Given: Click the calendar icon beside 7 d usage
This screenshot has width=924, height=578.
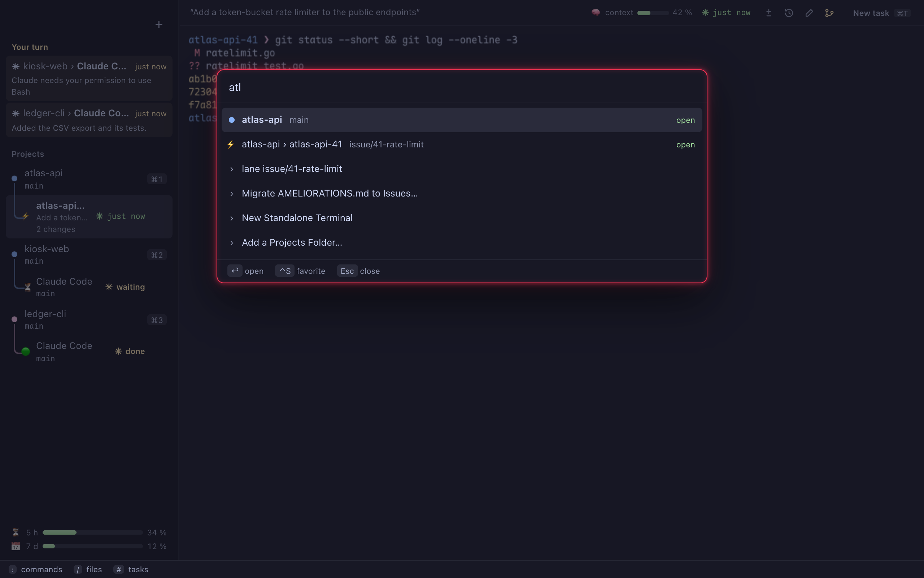Looking at the screenshot, I should point(16,546).
